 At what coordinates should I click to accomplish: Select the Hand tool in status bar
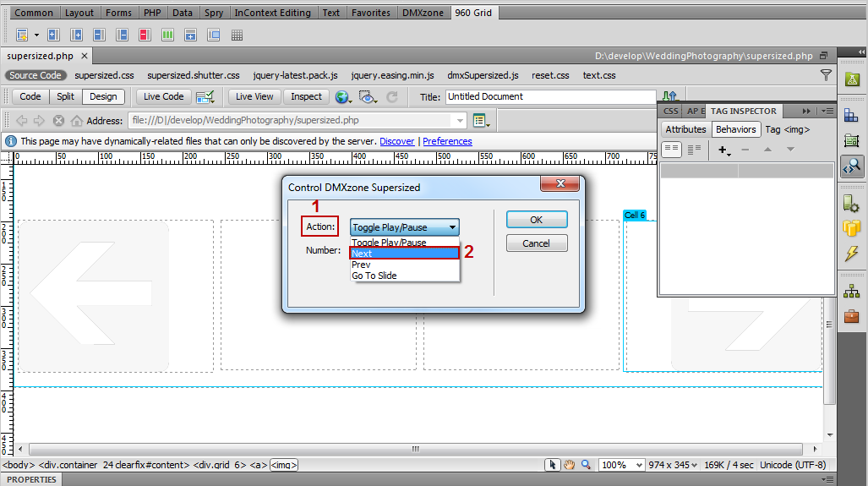click(569, 465)
